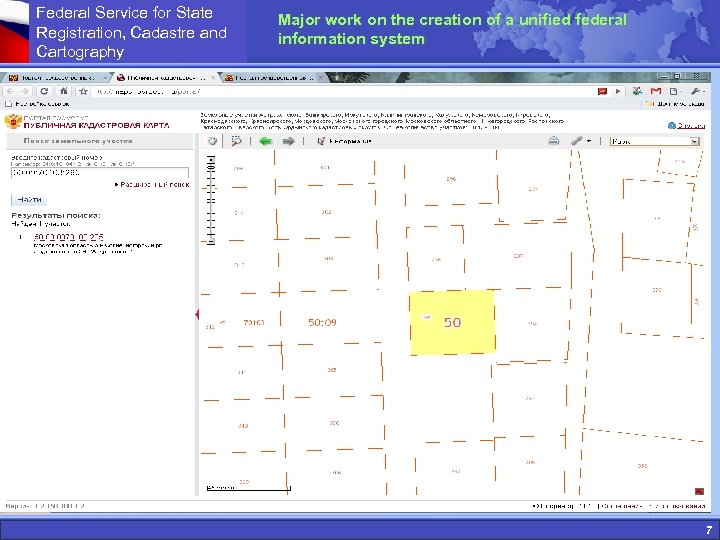Open the translate extension icon
720x540 pixels.
tap(637, 91)
